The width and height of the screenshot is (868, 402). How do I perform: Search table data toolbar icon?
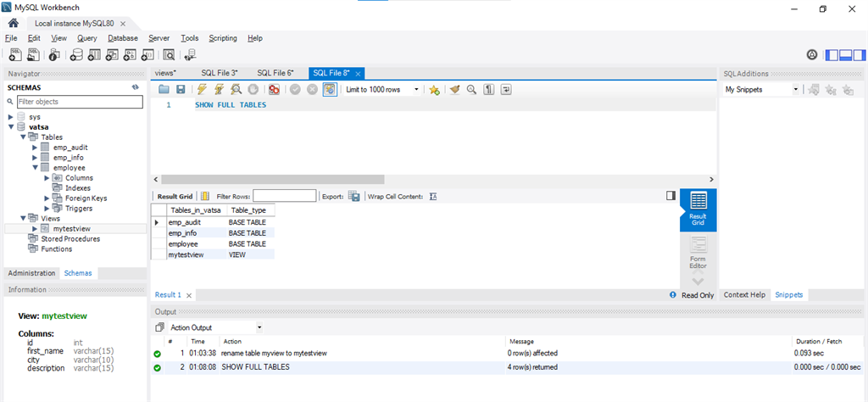coord(169,54)
